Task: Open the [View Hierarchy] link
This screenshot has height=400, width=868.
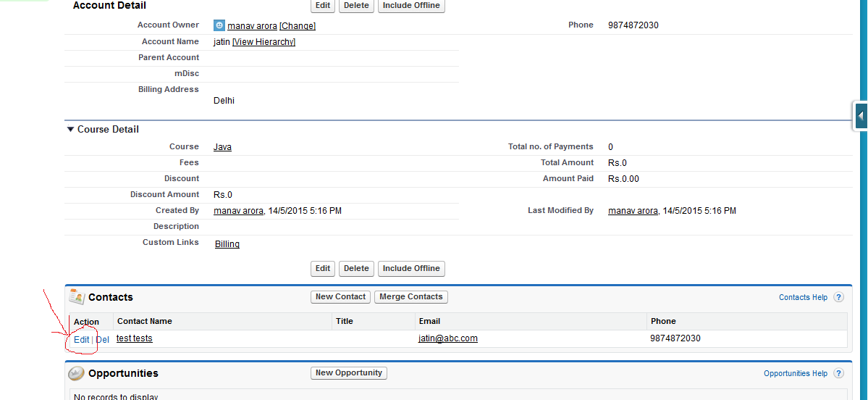Action: click(x=264, y=42)
